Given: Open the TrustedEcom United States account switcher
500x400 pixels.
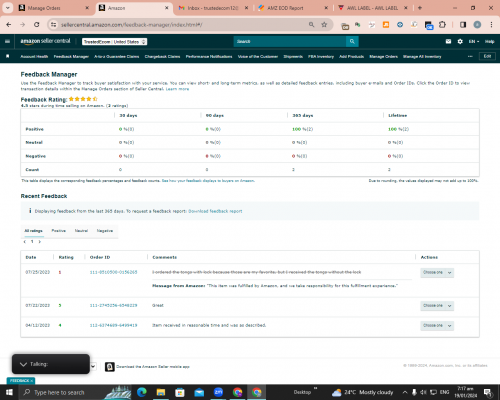Looking at the screenshot, I should click(x=114, y=42).
